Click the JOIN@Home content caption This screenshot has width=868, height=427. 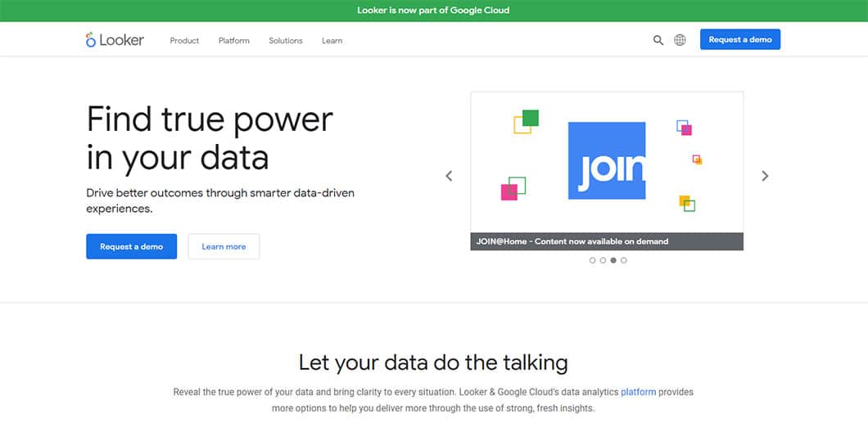pyautogui.click(x=607, y=241)
